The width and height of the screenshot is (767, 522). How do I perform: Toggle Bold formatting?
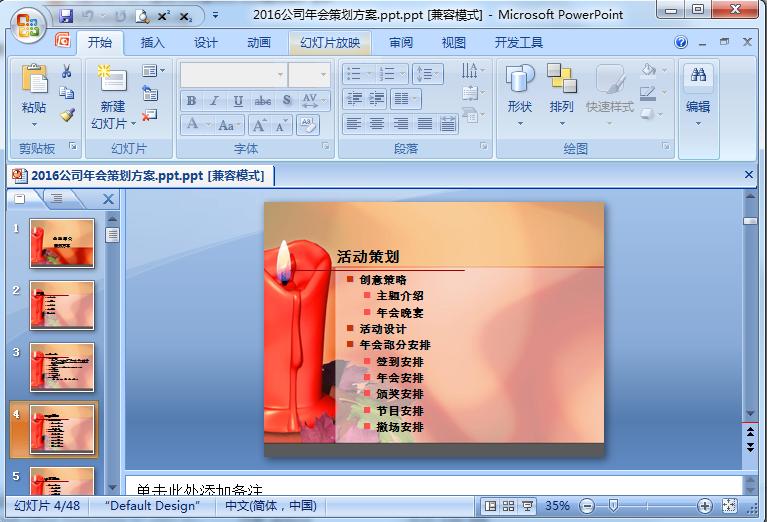click(x=191, y=101)
